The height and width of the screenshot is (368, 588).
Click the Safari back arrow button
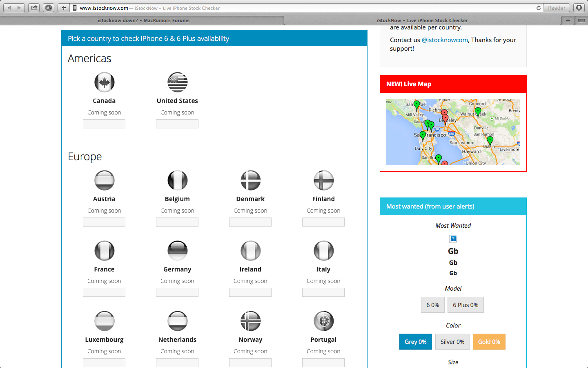9,8
